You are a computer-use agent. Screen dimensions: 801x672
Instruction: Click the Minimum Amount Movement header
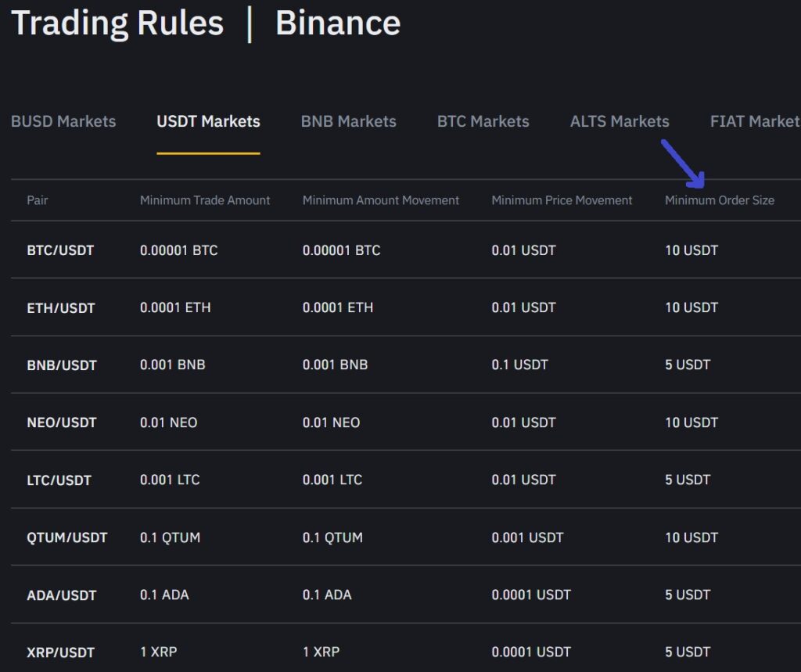381,200
